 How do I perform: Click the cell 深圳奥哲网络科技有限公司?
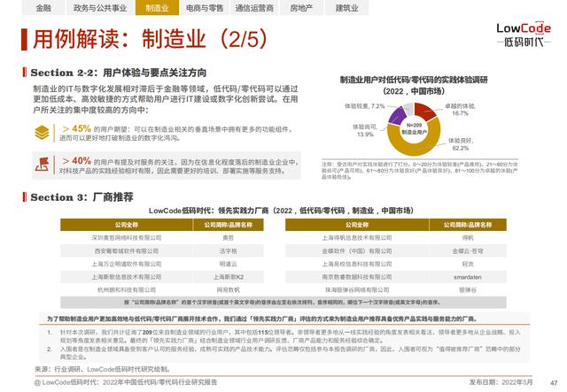tap(127, 238)
